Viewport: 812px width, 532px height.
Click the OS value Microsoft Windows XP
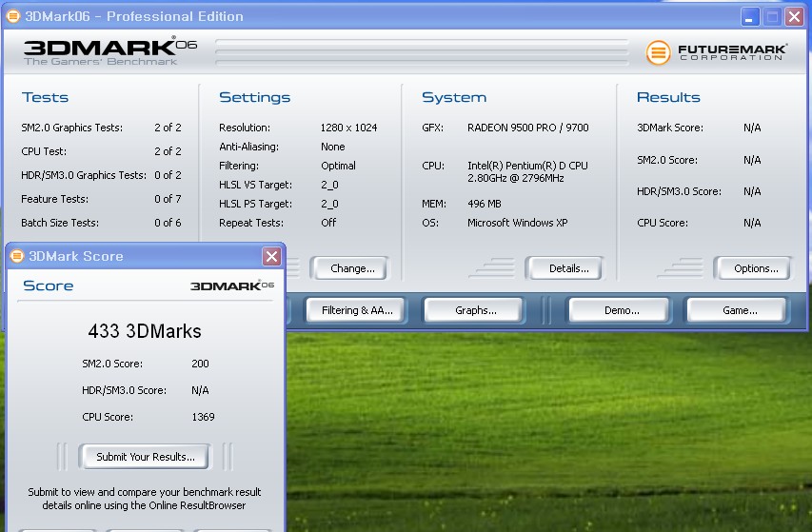[517, 223]
